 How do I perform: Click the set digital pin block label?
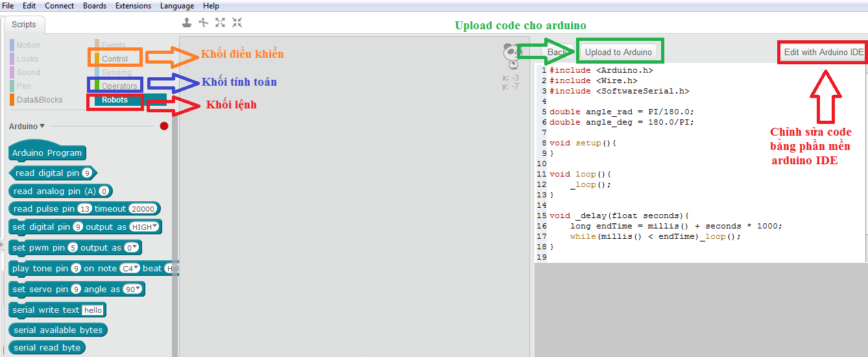(41, 227)
